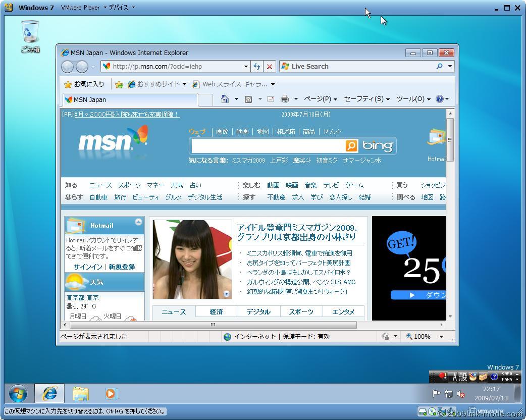This screenshot has width=526, height=420.
Task: Click the Add to Favorites Bar star icon
Action: 119,84
